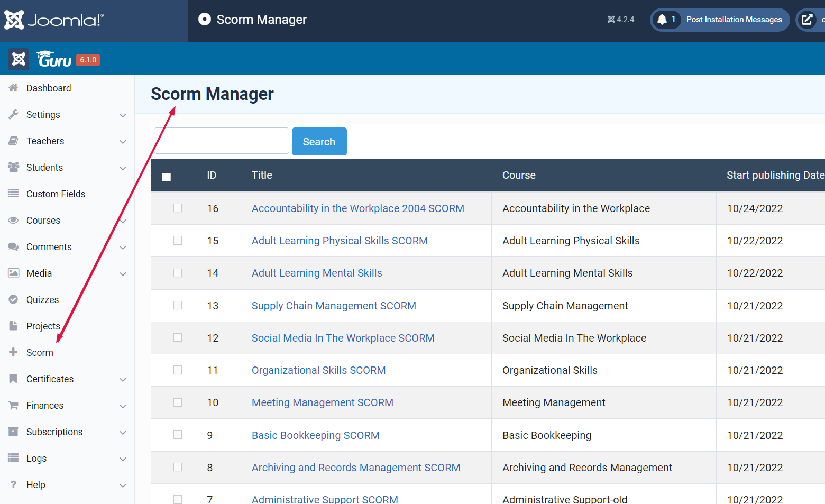Screen dimensions: 825x504
Task: Open the Custom Fields menu item
Action: pyautogui.click(x=56, y=194)
